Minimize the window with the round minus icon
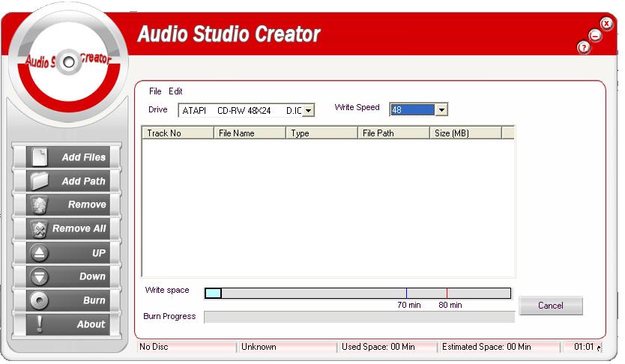The image size is (625, 364). coord(595,36)
